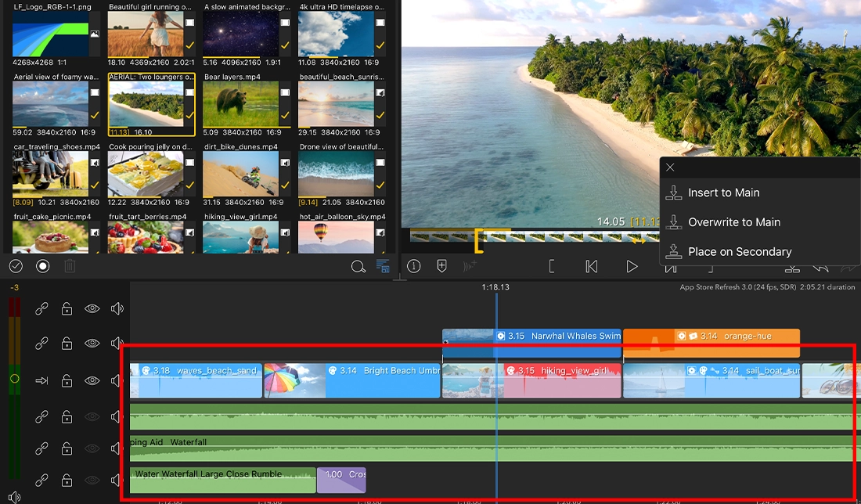Click the magnifier search icon in library
The image size is (861, 504).
(358, 267)
